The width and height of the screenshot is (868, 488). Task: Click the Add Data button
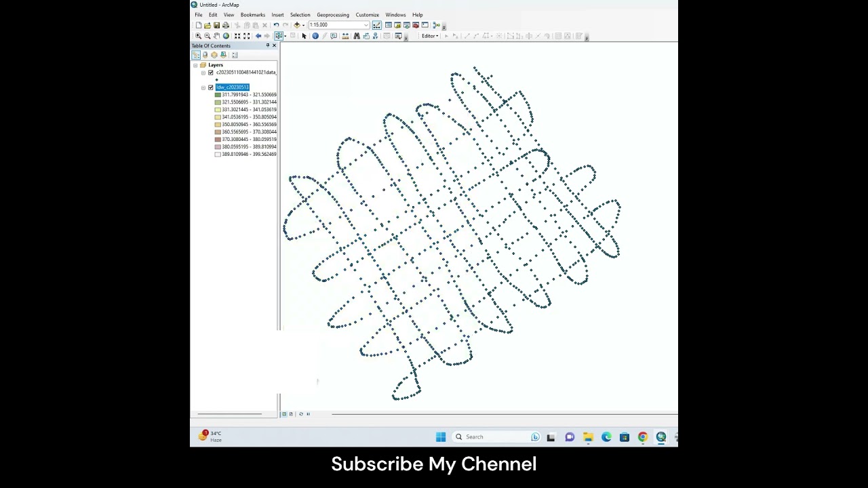pos(297,25)
